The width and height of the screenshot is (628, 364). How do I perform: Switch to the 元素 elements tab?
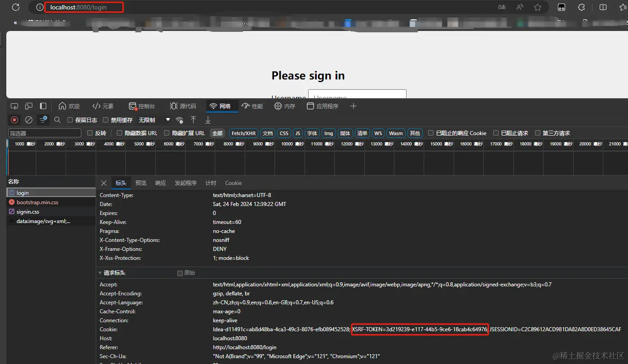point(103,106)
